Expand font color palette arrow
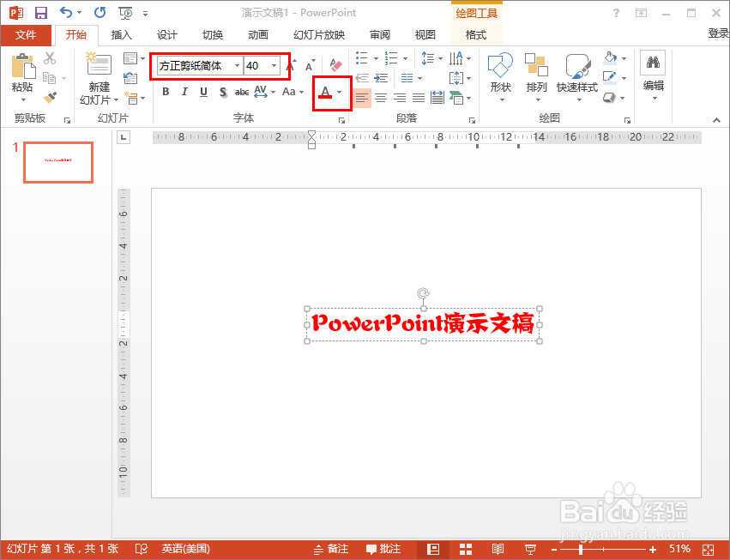730x560 pixels. tap(340, 92)
